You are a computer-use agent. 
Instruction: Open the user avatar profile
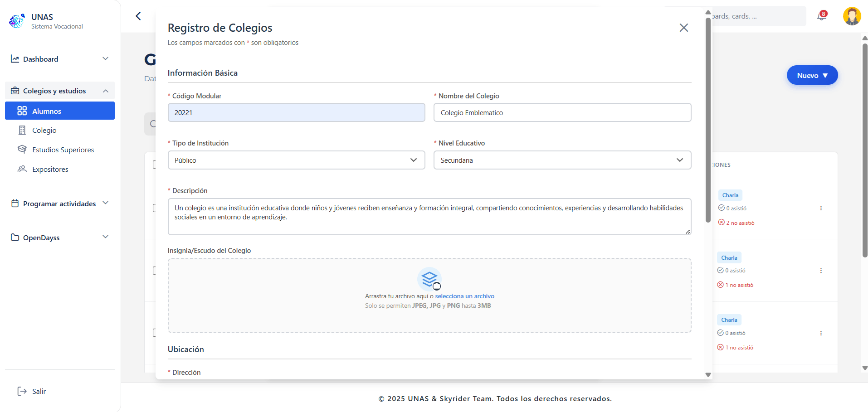[x=852, y=16]
